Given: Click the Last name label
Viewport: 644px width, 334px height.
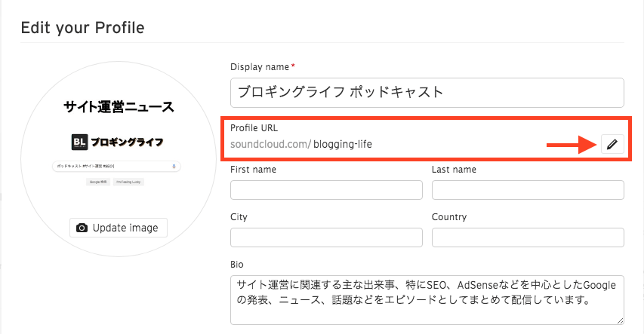Looking at the screenshot, I should 454,170.
